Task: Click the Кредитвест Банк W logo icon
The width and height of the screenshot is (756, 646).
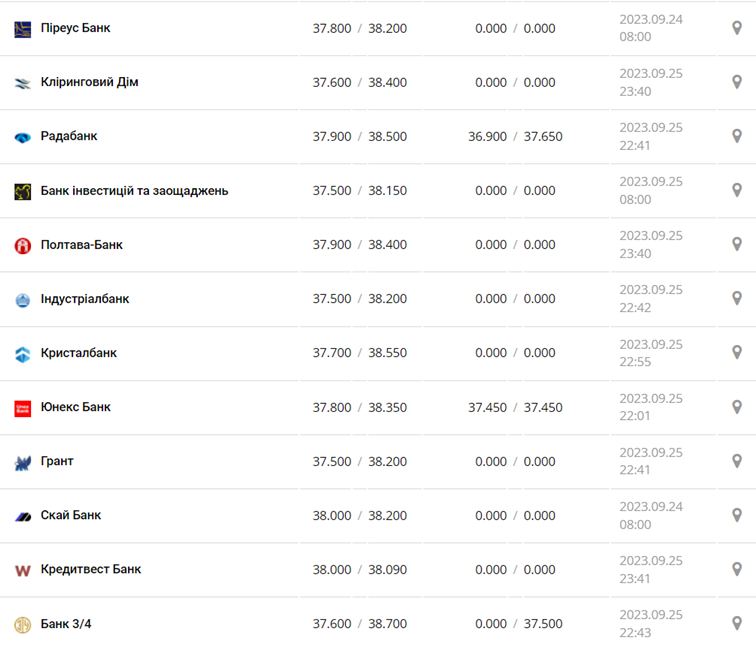Action: (22, 570)
